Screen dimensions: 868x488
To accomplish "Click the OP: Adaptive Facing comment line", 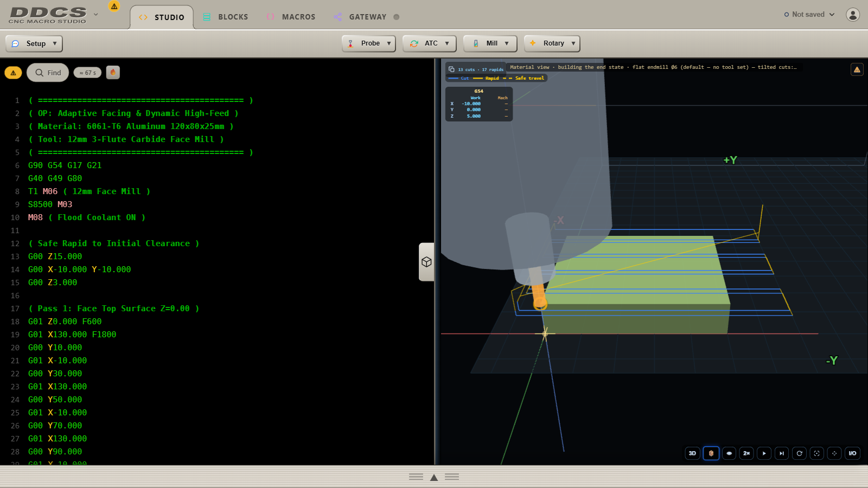I will point(133,113).
